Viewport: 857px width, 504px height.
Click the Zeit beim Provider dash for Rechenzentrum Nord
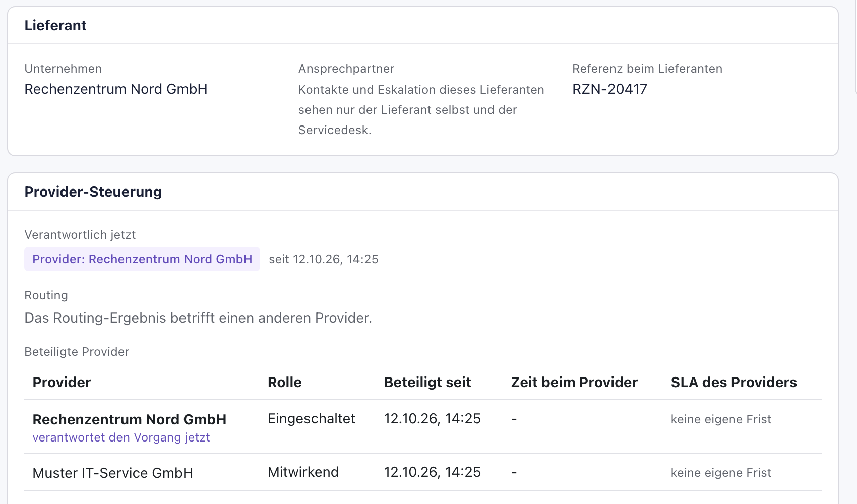pyautogui.click(x=514, y=419)
